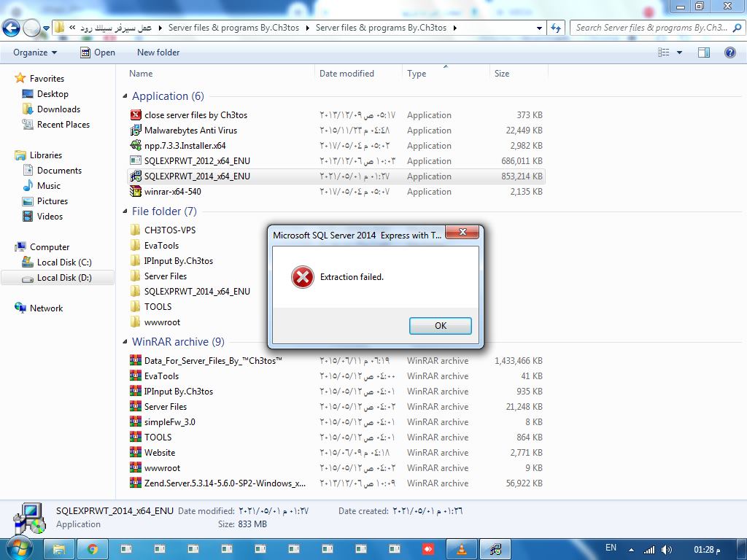The width and height of the screenshot is (747, 560).
Task: Select the TOOLS folder name
Action: click(x=158, y=307)
